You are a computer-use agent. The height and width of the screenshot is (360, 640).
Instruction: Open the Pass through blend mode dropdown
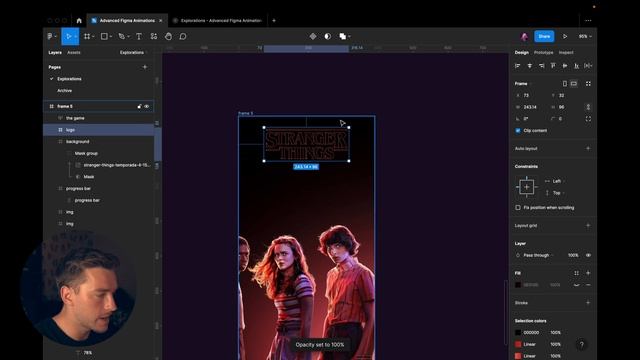(x=538, y=256)
